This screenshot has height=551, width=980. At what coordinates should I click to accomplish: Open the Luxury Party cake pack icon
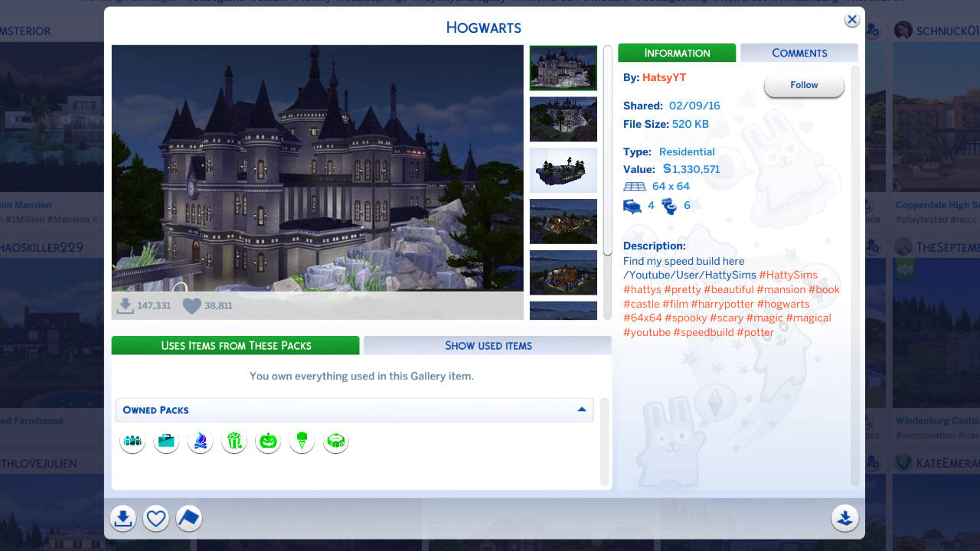tap(336, 441)
